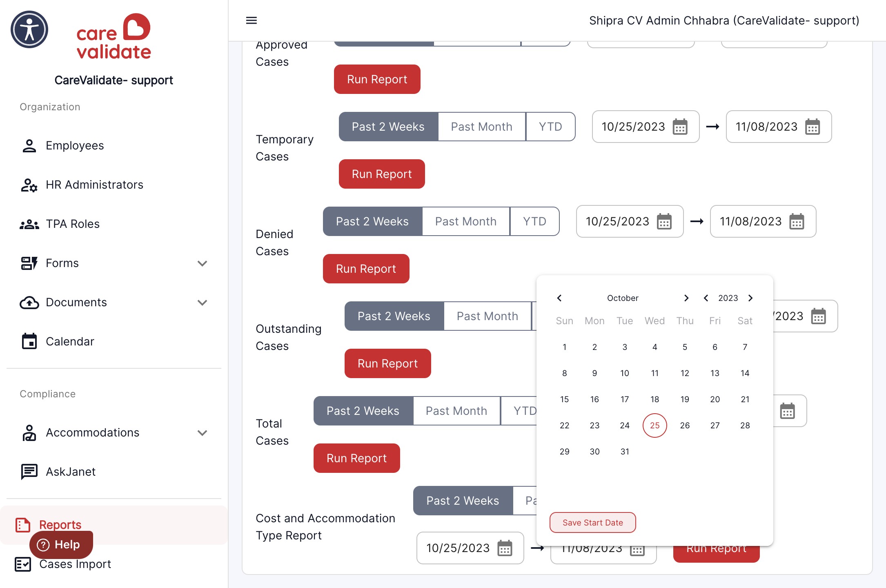Click the Forms icon in sidebar
This screenshot has width=886, height=588.
(29, 263)
